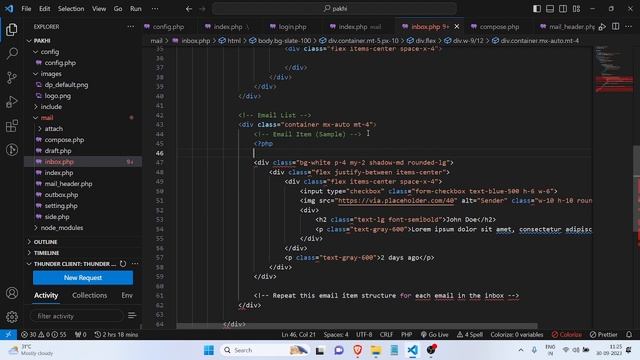
Task: Refresh the Thunder Client panel
Action: [x=123, y=264]
